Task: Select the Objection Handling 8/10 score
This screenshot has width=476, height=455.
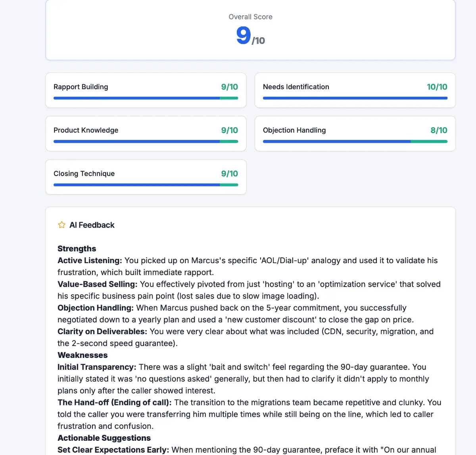Action: click(439, 130)
